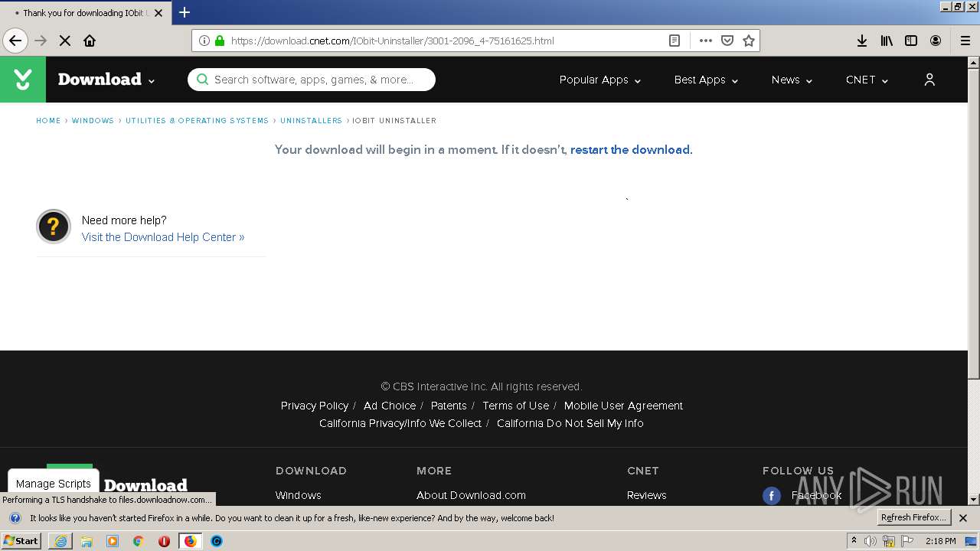This screenshot has height=551, width=980.
Task: Open the user profile icon in site header
Action: pos(929,80)
